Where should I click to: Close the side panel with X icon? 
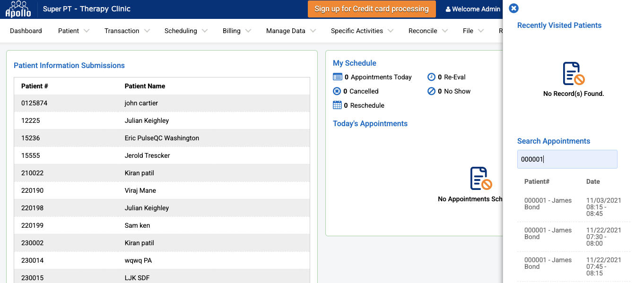pyautogui.click(x=513, y=8)
